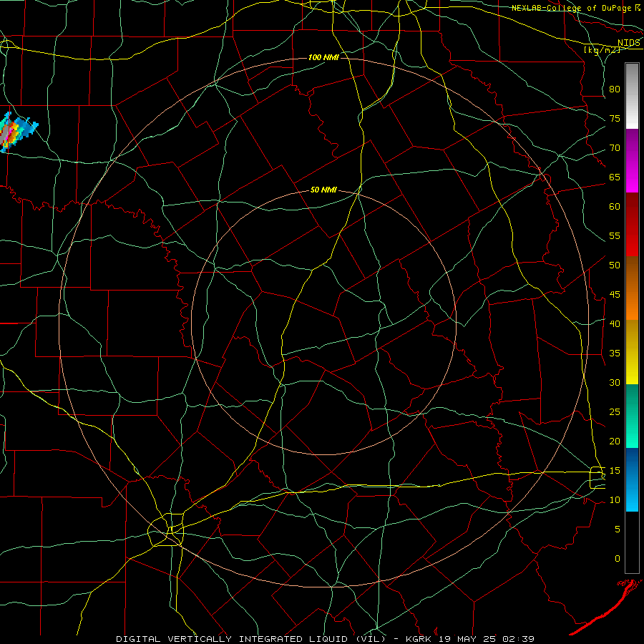Click the scale value 25

[x=615, y=411]
